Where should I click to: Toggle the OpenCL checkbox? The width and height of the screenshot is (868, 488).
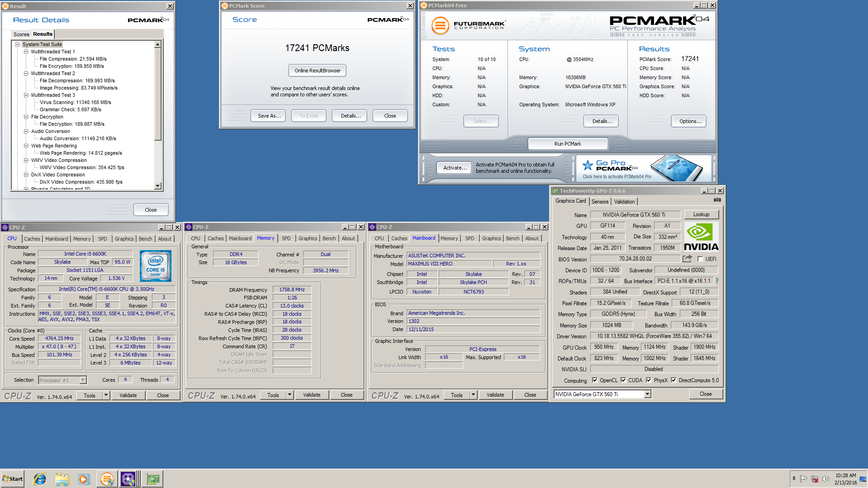click(595, 380)
